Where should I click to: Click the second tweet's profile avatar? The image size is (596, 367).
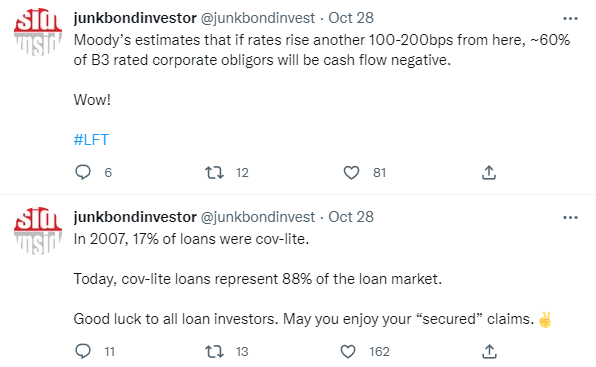click(x=38, y=231)
